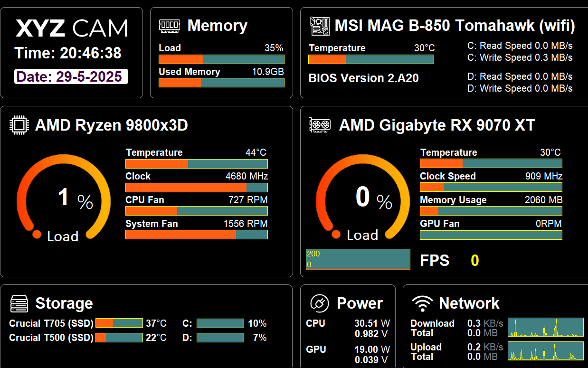The image size is (588, 368).
Task: Click the CPU Load circular gauge
Action: [64, 197]
